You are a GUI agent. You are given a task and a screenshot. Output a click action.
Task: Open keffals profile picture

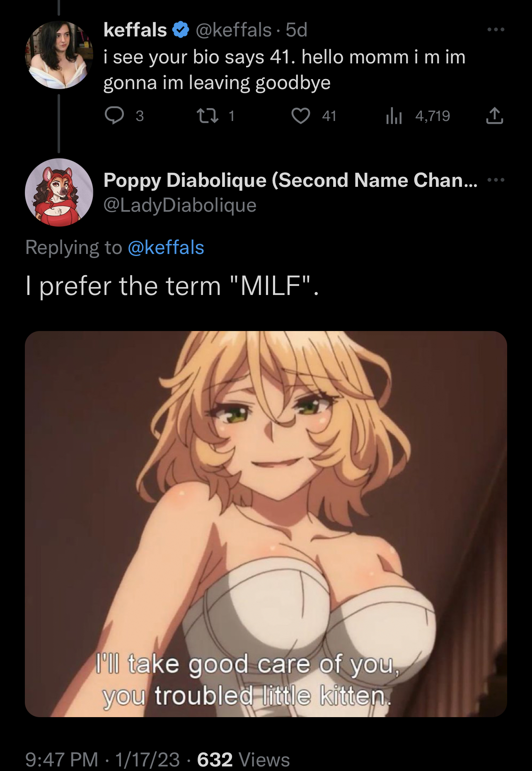click(59, 55)
